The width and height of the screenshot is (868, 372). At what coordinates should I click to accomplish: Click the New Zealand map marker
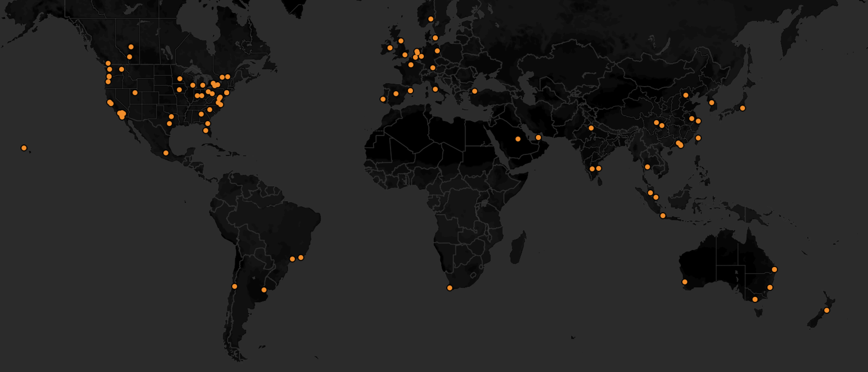(827, 310)
